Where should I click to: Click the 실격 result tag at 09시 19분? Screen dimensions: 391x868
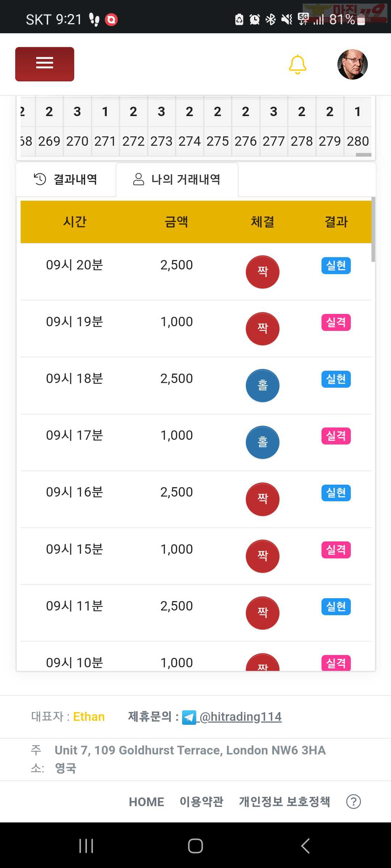(336, 322)
